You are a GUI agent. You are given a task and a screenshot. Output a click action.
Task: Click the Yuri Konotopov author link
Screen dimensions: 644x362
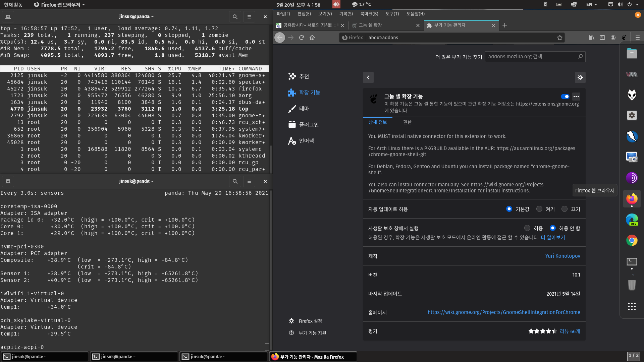pyautogui.click(x=562, y=256)
